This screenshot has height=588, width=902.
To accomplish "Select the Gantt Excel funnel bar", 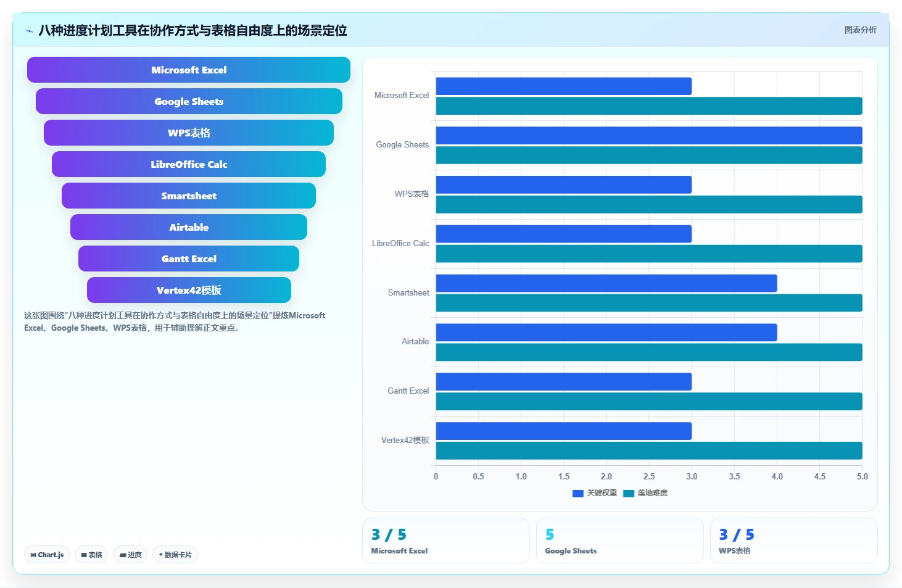I will coord(189,259).
